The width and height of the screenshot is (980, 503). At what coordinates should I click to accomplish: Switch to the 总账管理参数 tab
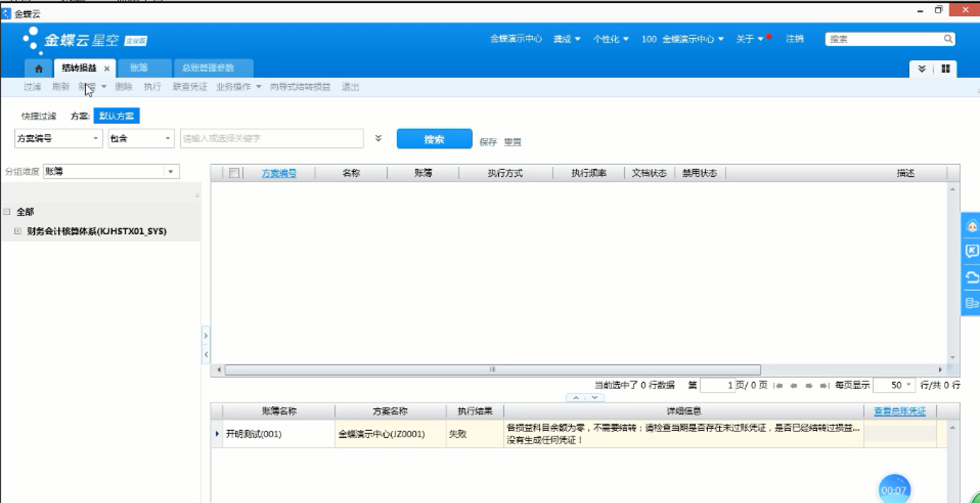[208, 68]
